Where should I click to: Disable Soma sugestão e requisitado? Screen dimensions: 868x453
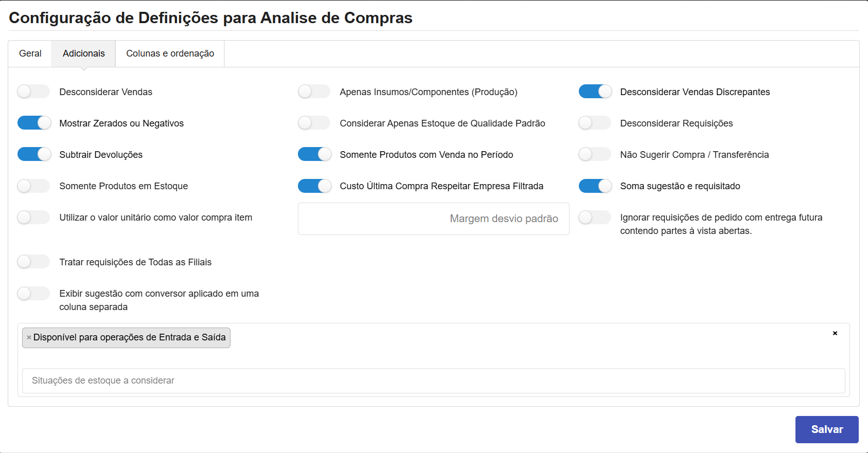[x=595, y=186]
